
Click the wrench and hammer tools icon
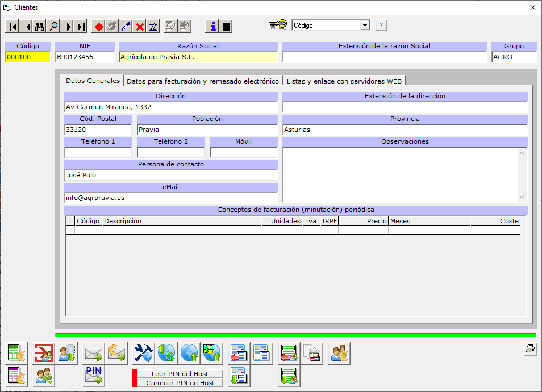click(144, 353)
